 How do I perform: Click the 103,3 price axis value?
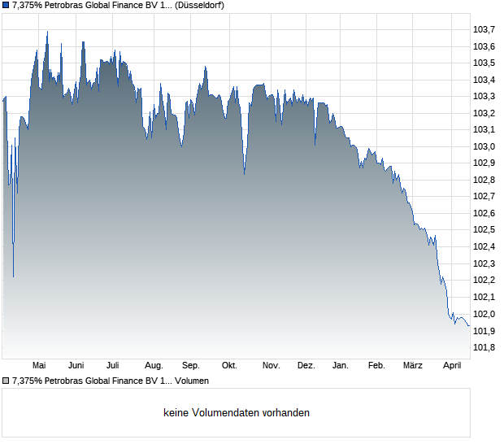[484, 97]
